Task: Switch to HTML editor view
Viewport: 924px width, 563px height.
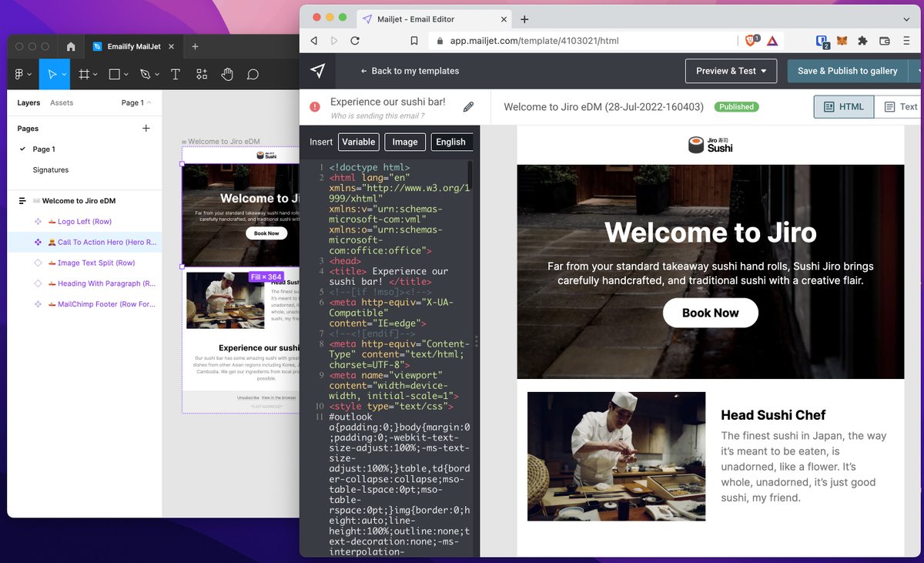Action: pos(844,107)
